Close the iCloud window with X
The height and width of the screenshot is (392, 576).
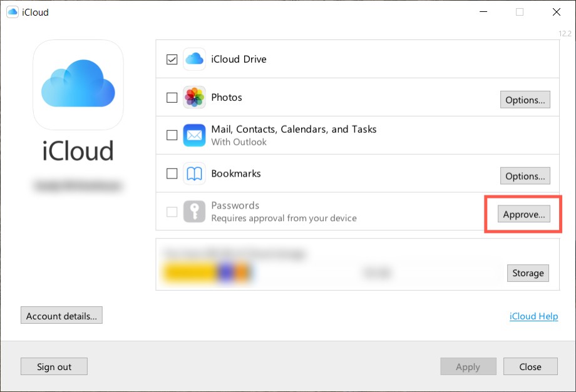point(557,12)
